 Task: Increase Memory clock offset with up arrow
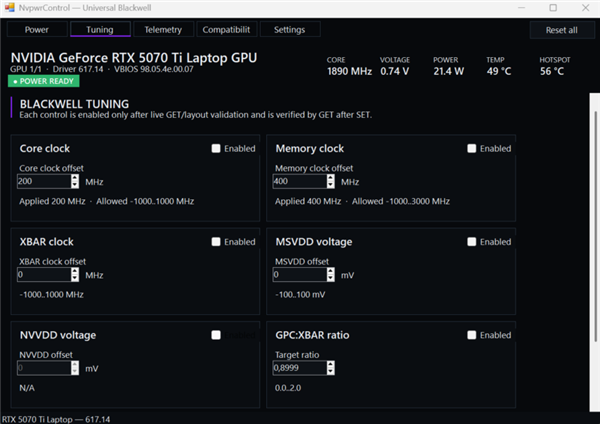[331, 178]
